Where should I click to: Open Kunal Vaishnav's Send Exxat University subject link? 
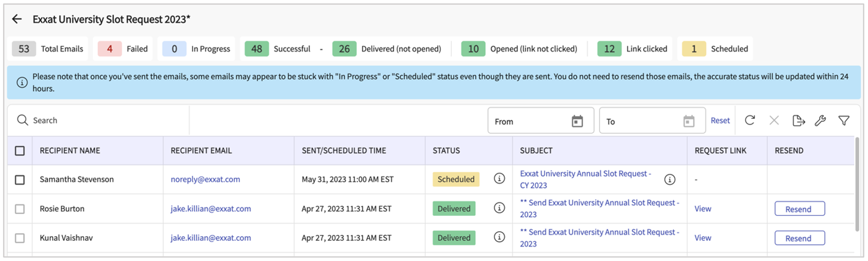[599, 238]
